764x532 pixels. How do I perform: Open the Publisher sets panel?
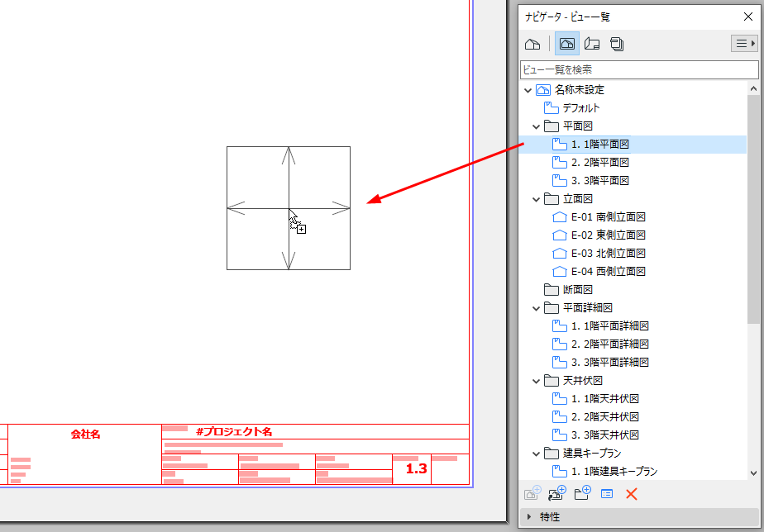tap(617, 43)
